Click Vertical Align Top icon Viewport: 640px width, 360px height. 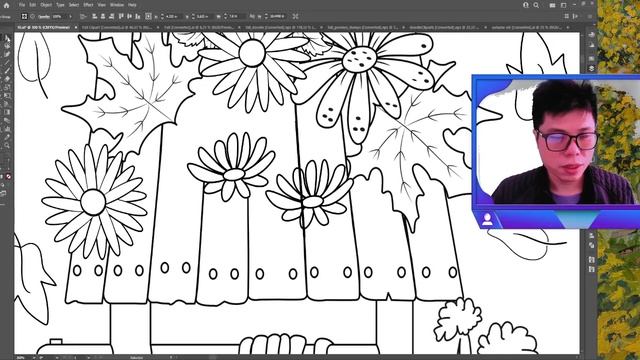pos(121,16)
